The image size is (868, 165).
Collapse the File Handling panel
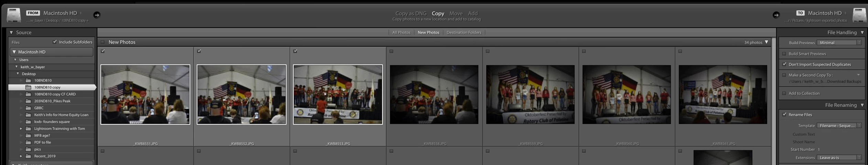coord(862,32)
